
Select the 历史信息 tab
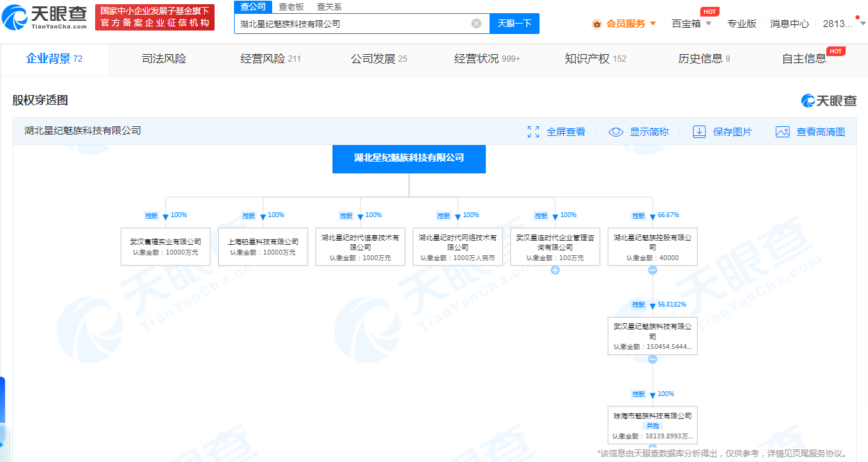pyautogui.click(x=703, y=59)
